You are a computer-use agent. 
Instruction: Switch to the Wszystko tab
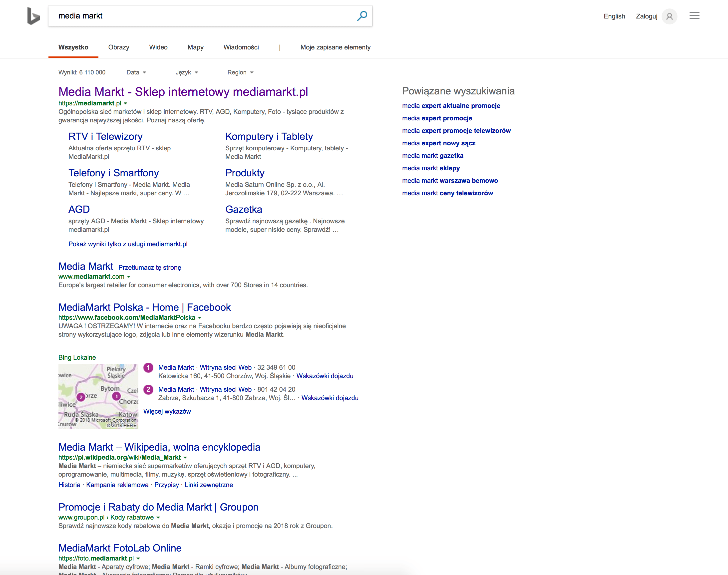click(x=73, y=47)
